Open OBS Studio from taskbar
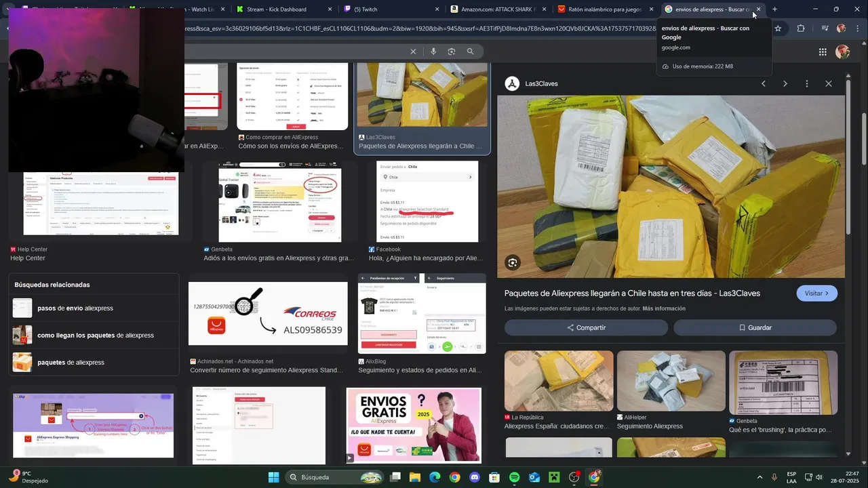The image size is (868, 488). 574,477
